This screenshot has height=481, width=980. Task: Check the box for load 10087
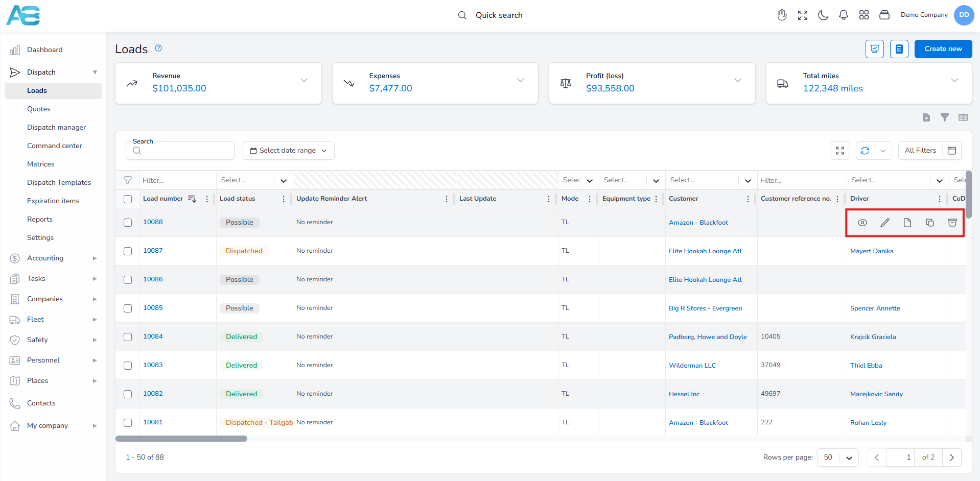point(128,251)
